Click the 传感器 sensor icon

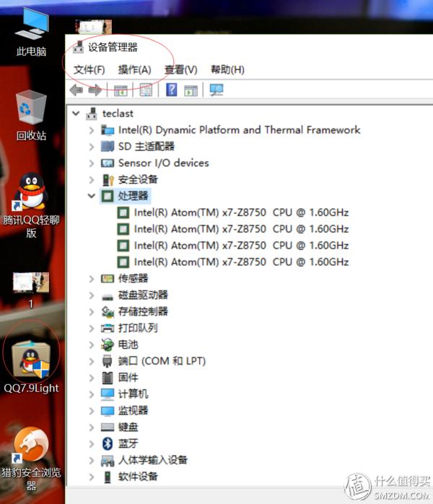(x=108, y=279)
